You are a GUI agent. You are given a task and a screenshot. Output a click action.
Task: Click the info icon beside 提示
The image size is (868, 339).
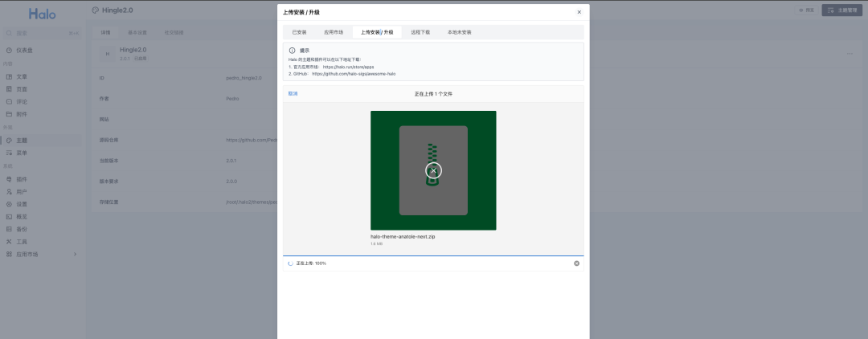tap(293, 51)
